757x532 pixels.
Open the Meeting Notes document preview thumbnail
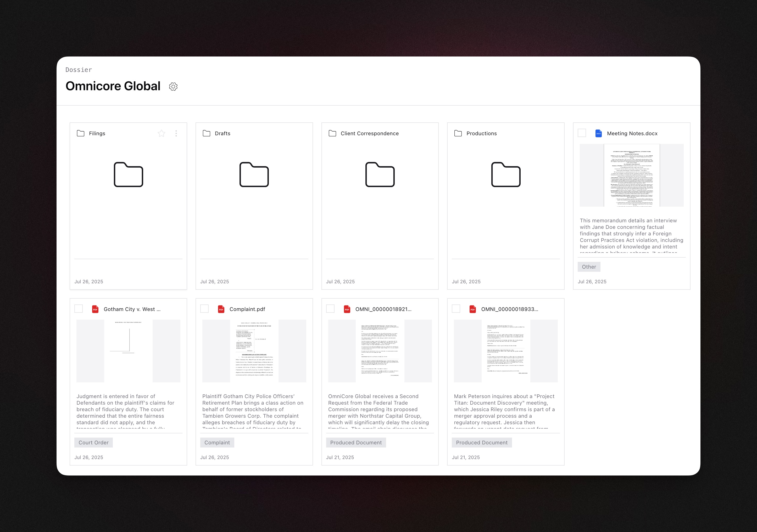[x=631, y=175]
